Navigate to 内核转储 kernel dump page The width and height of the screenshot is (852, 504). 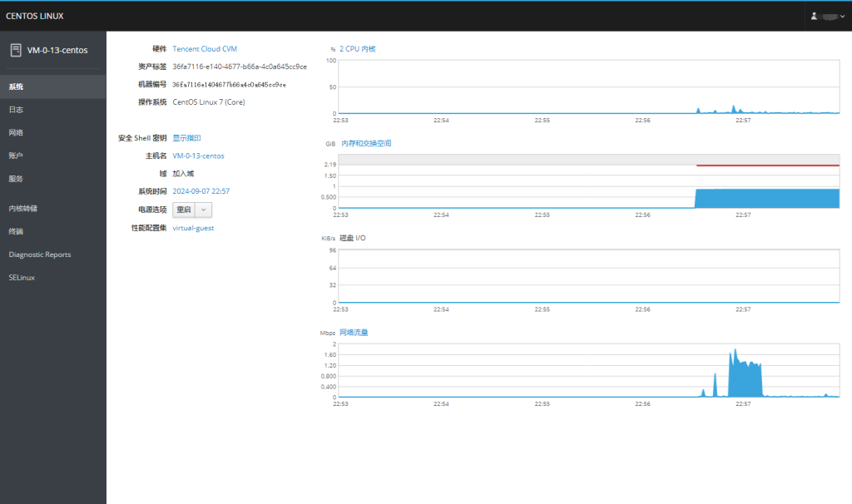pyautogui.click(x=23, y=209)
